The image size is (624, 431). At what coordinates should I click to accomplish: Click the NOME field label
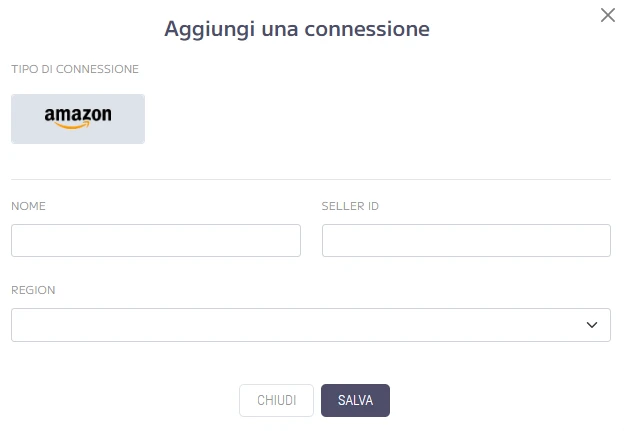[28, 206]
